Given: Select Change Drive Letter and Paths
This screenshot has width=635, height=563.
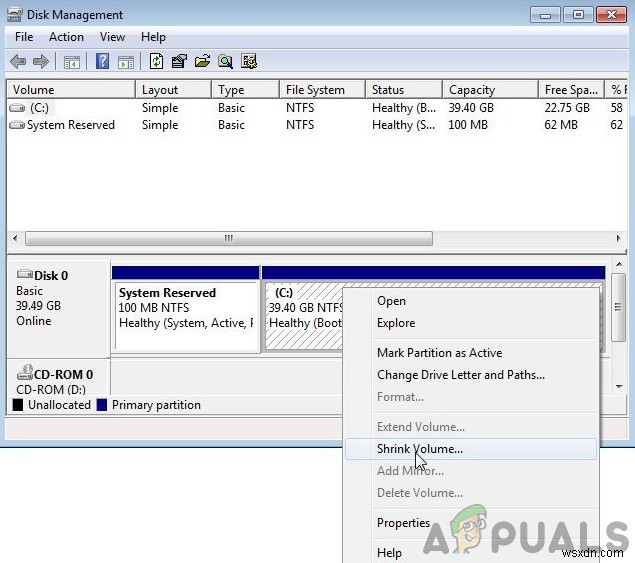Looking at the screenshot, I should (x=471, y=375).
